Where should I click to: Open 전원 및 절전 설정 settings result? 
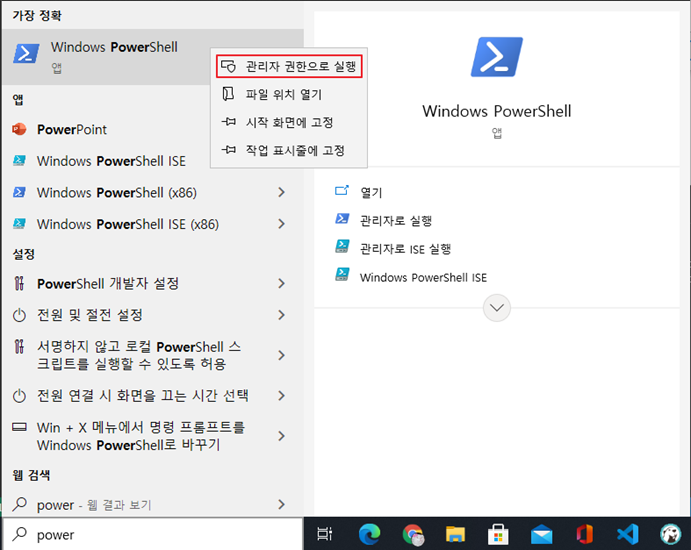[x=152, y=315]
